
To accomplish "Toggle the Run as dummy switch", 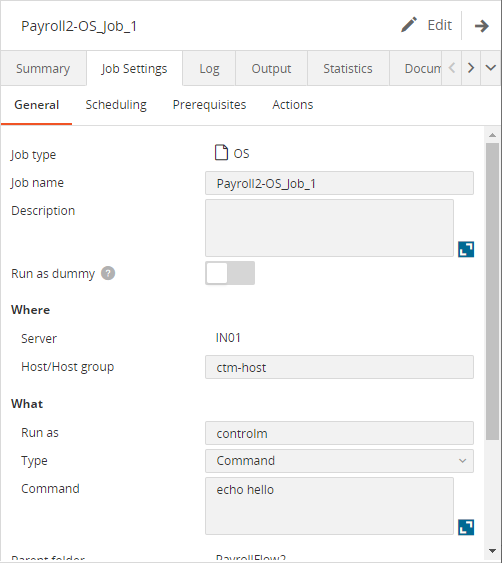I will coord(230,273).
